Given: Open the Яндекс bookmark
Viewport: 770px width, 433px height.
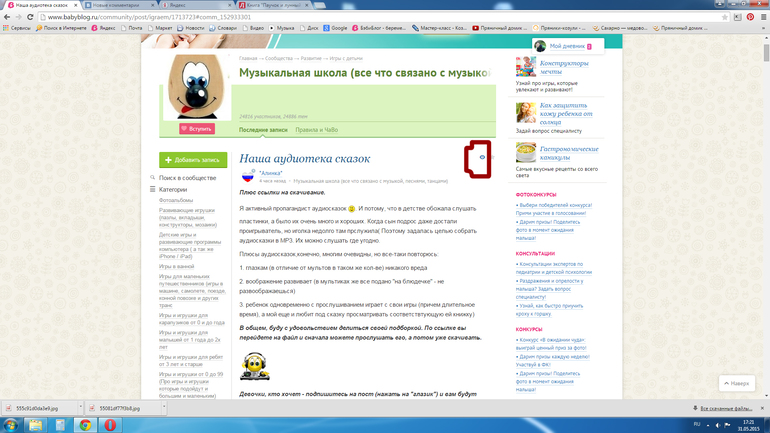Looking at the screenshot, I should [x=104, y=28].
